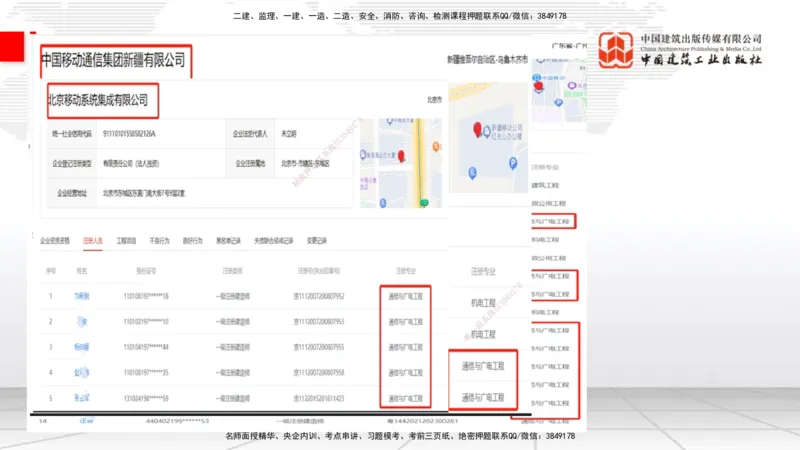800x450 pixels.
Task: Open the 不良行为 tab
Action: pyautogui.click(x=159, y=240)
